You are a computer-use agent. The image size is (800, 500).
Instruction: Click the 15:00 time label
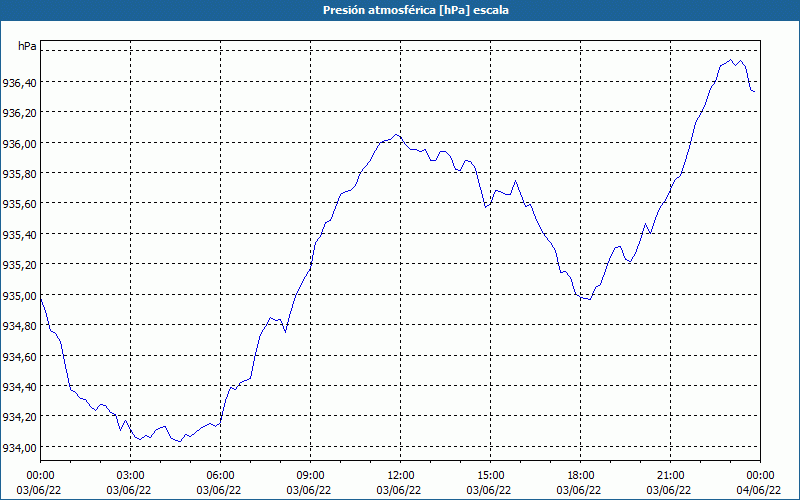coord(490,476)
